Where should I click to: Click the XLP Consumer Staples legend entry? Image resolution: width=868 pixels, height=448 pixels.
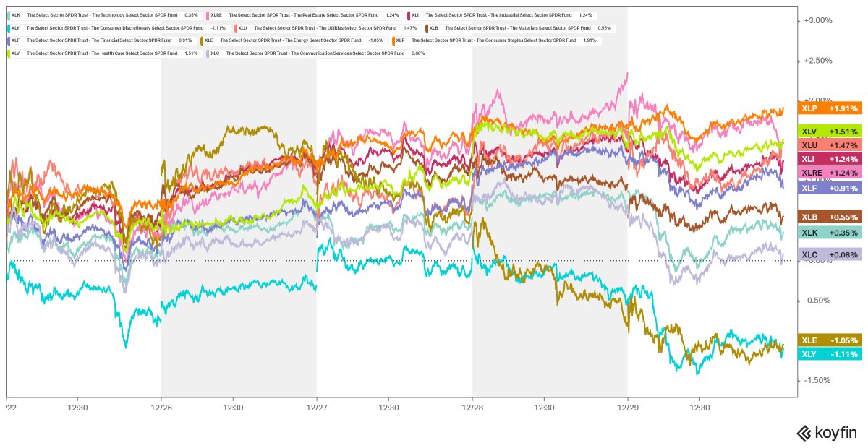[496, 41]
